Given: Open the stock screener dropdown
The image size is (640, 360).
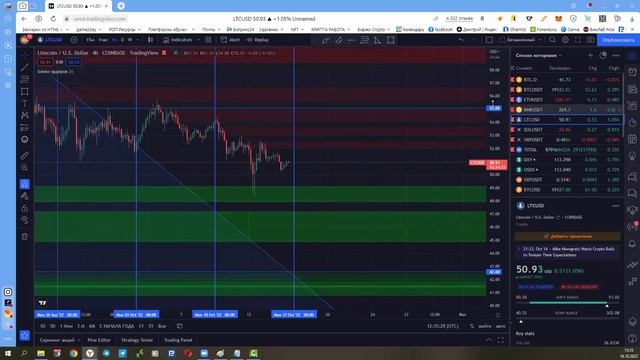Looking at the screenshot, I should [60, 340].
